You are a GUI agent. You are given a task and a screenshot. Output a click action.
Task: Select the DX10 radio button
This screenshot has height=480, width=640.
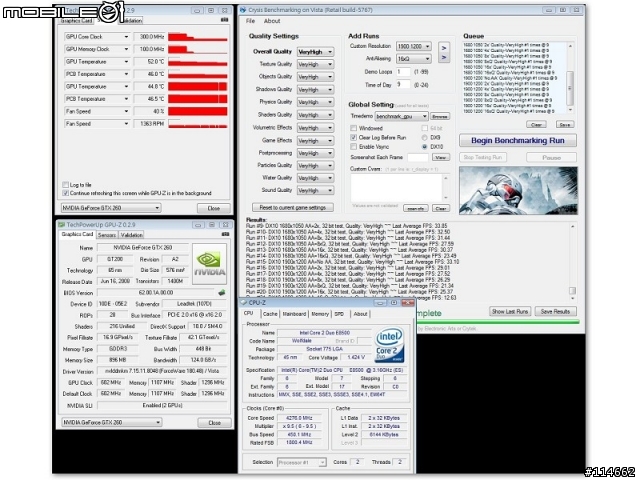pyautogui.click(x=424, y=147)
